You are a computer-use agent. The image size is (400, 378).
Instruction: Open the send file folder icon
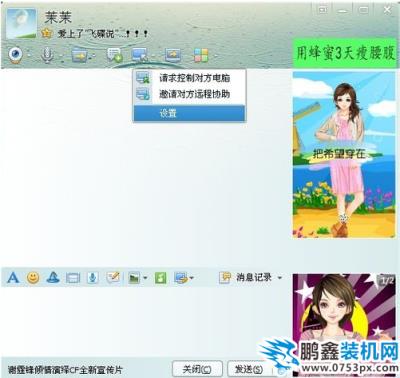pyautogui.click(x=79, y=55)
